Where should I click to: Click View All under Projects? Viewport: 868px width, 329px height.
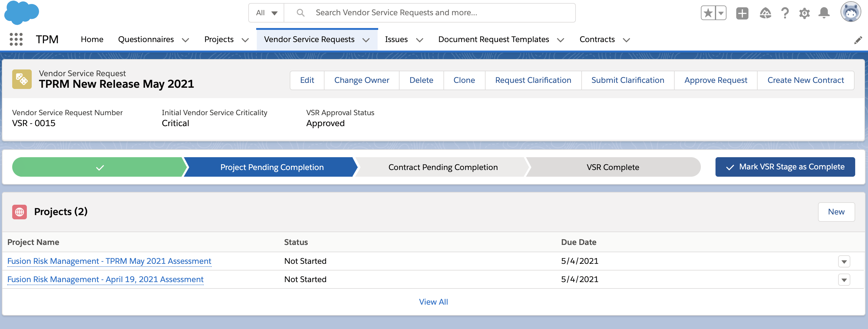(433, 302)
